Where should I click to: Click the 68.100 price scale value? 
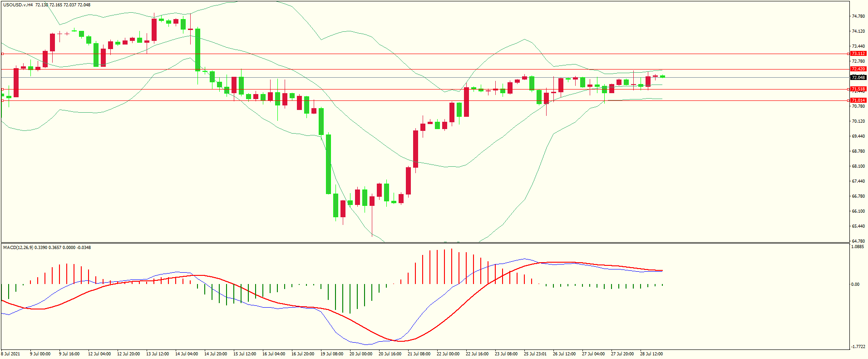858,166
